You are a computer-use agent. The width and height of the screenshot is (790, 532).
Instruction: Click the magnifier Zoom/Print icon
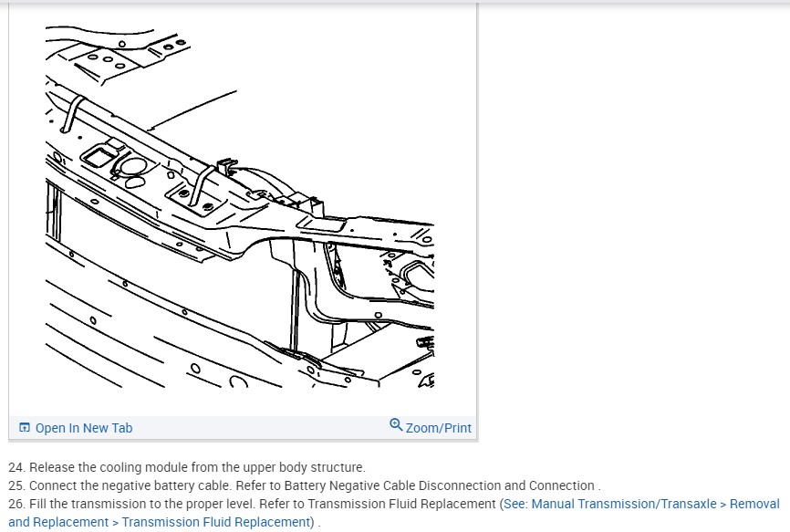click(x=396, y=425)
